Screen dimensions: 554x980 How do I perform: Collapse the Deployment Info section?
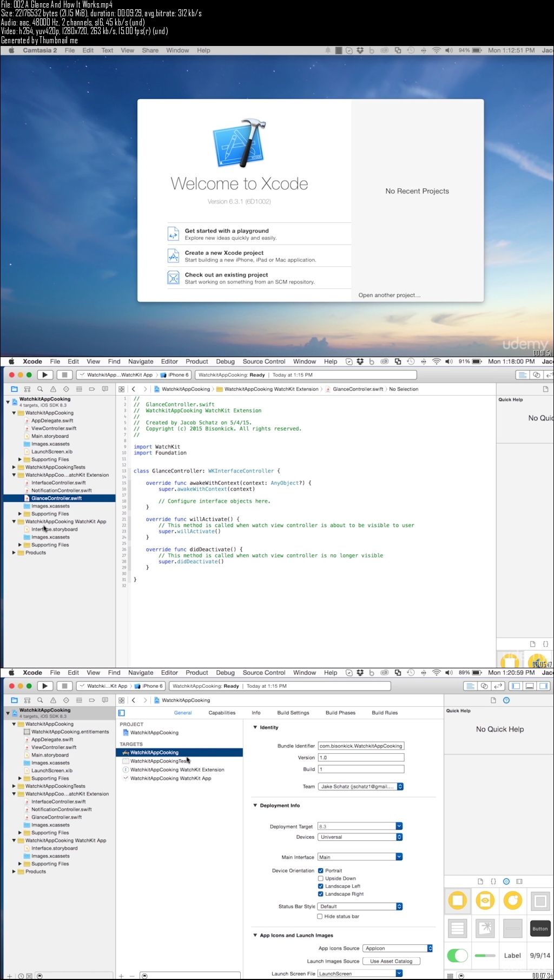(x=255, y=805)
